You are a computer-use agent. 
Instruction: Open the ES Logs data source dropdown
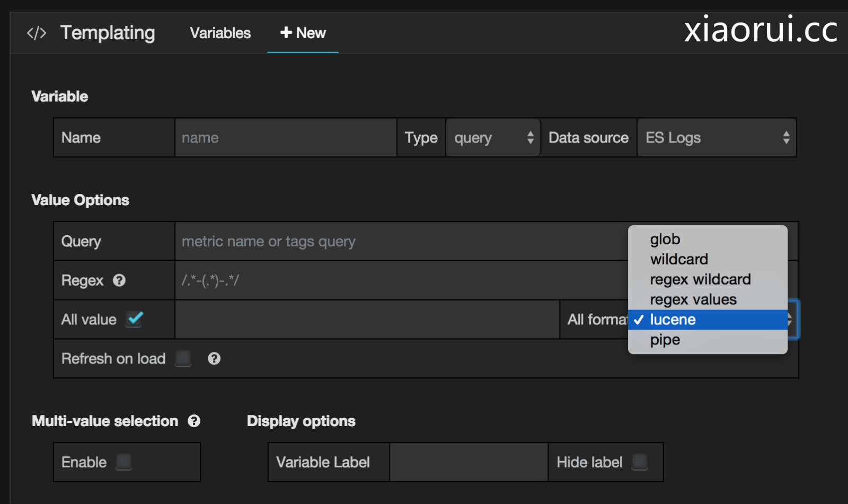pos(717,138)
